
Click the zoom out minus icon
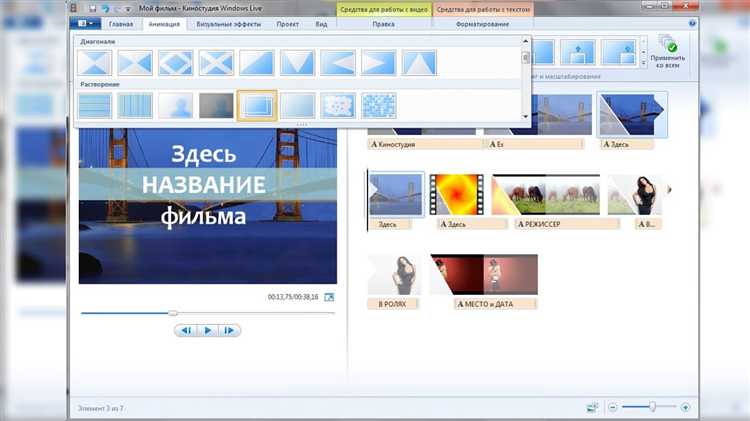coord(613,407)
